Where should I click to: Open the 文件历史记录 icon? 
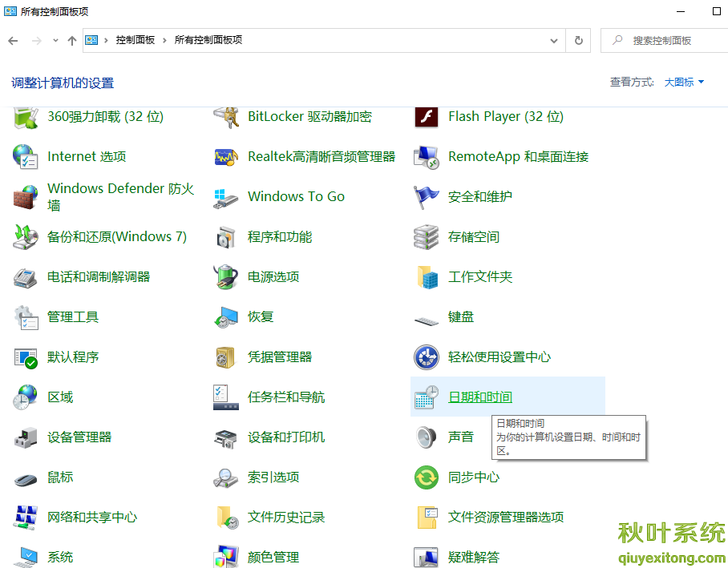228,518
